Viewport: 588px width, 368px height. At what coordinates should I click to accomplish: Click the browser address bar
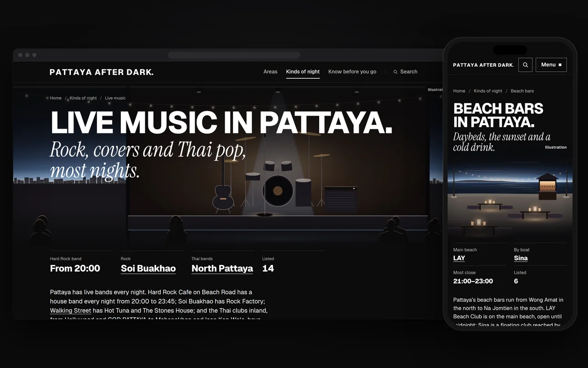coord(234,55)
